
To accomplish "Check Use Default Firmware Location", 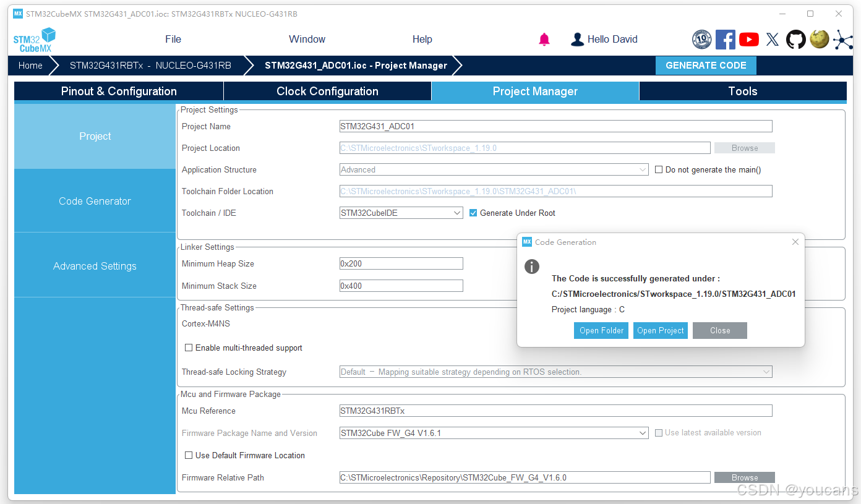I will 189,455.
